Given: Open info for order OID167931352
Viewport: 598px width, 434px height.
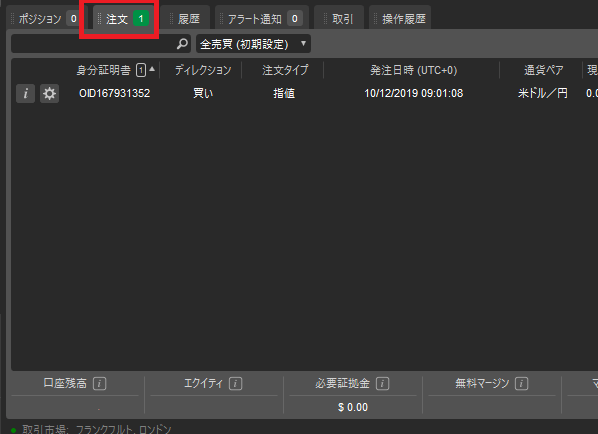Looking at the screenshot, I should 26,93.
